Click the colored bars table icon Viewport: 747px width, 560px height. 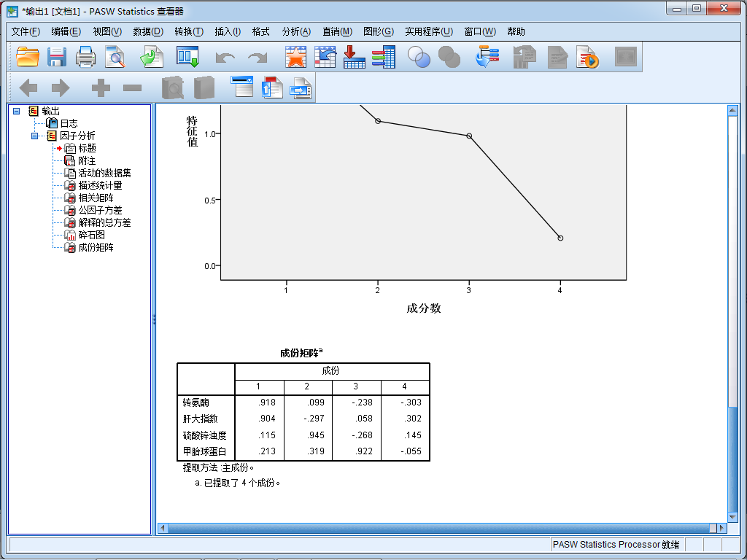384,57
